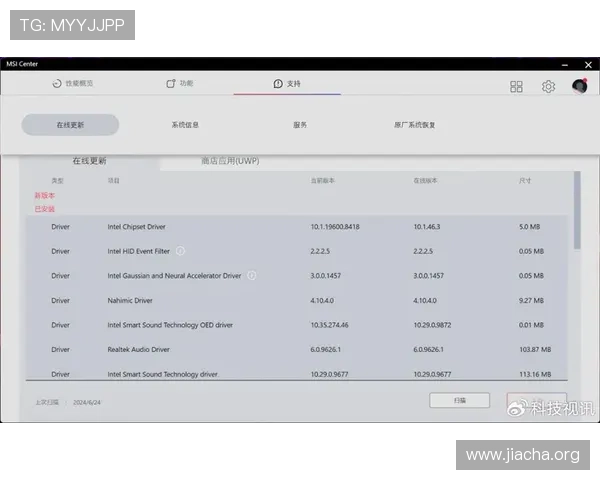
Task: Open the 系统信息 section
Action: (x=185, y=125)
